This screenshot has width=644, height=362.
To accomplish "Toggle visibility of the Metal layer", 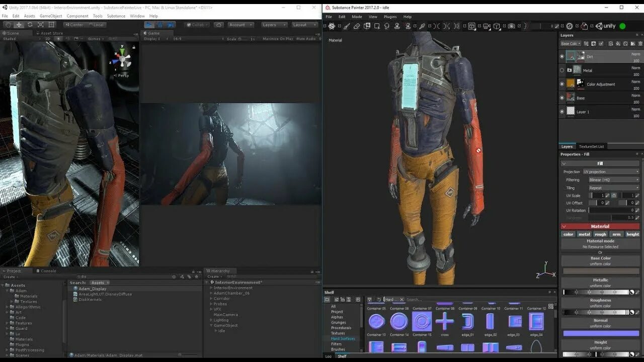I will click(x=562, y=70).
